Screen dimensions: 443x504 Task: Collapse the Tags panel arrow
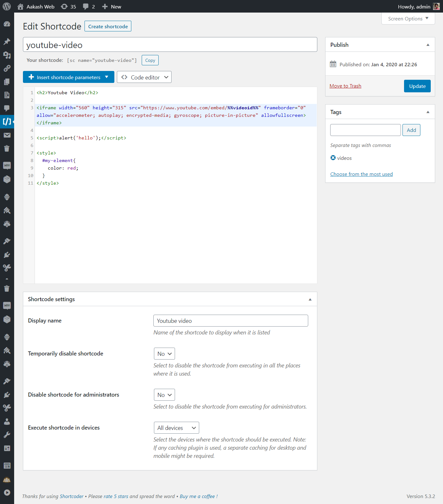428,112
